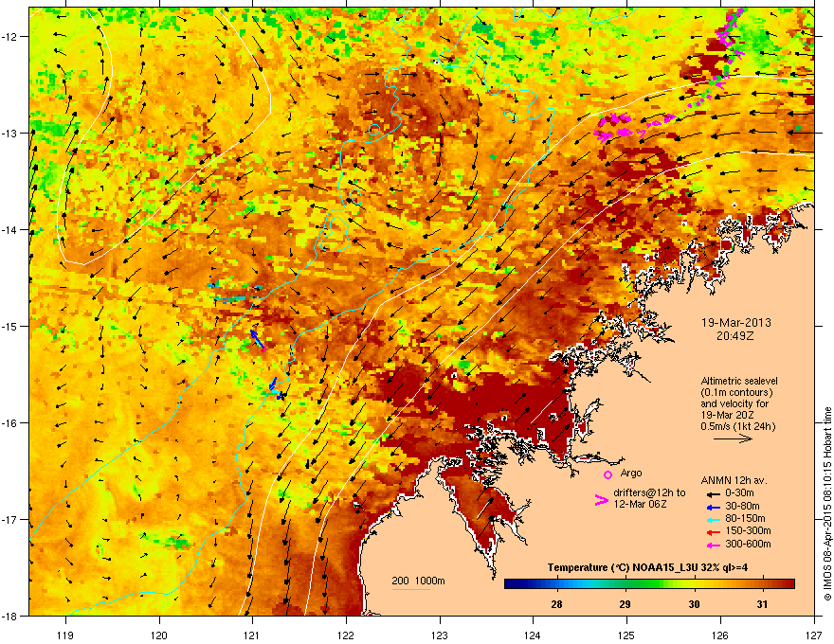Click the '150-300m' depth label

pyautogui.click(x=748, y=530)
